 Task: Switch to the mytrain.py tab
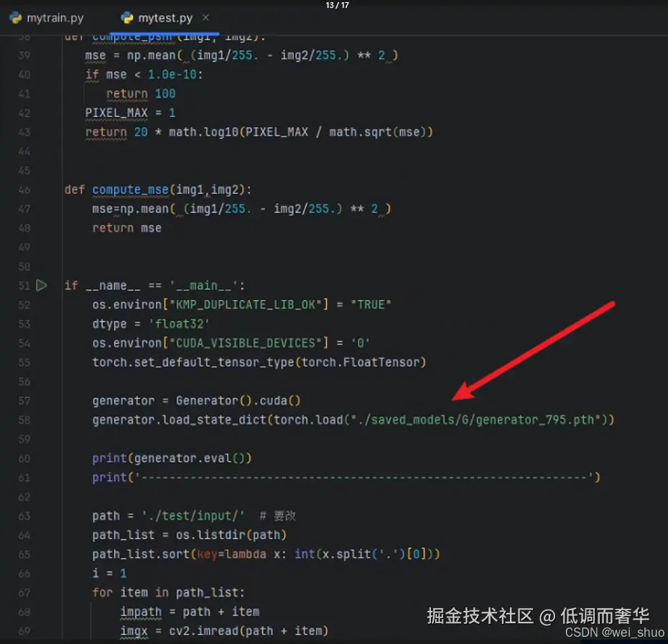[47, 18]
